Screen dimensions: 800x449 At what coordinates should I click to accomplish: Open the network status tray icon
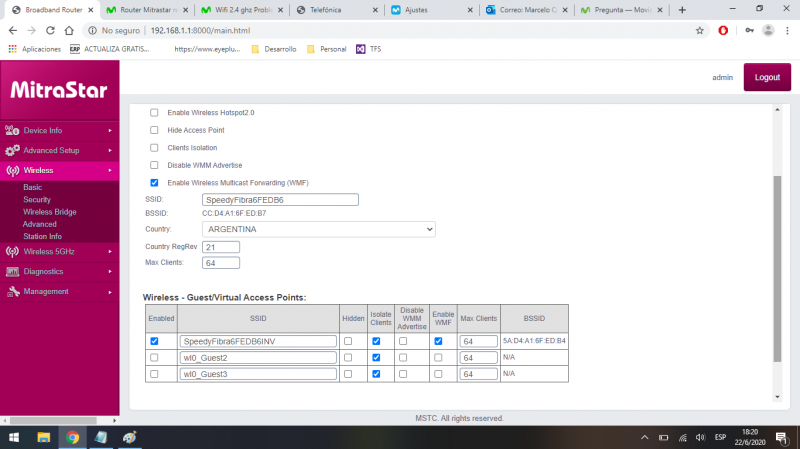[x=682, y=437]
